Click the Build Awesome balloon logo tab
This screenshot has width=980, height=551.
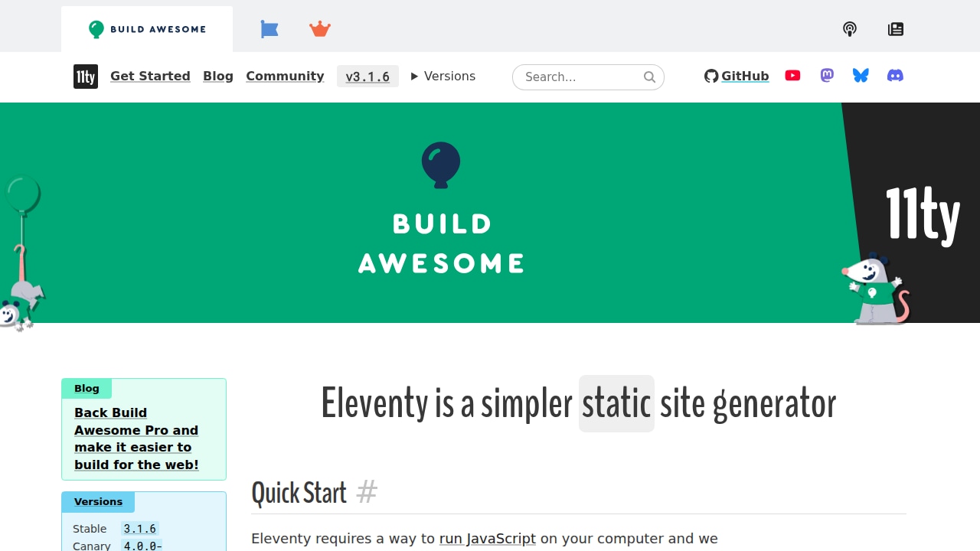coord(147,29)
